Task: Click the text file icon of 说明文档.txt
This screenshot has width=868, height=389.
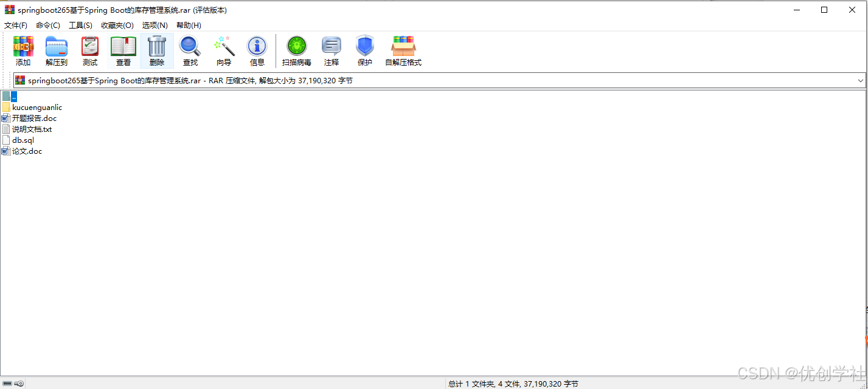Action: (x=6, y=129)
